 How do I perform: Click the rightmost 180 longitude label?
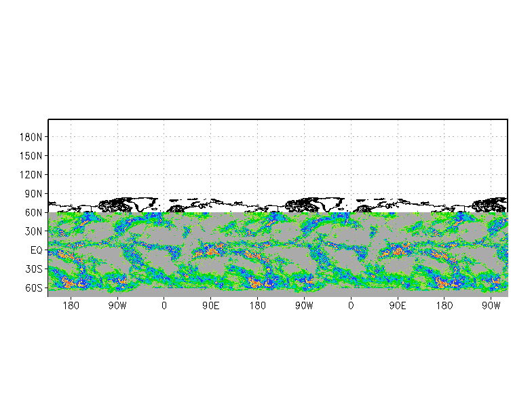pyautogui.click(x=444, y=306)
